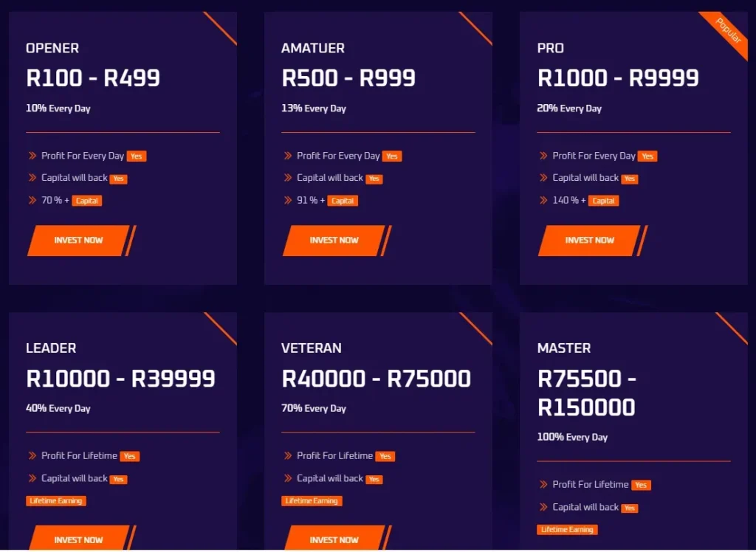The width and height of the screenshot is (756, 552).
Task: Click the Lifetime Earning badge on the LEADER card
Action: 56,500
